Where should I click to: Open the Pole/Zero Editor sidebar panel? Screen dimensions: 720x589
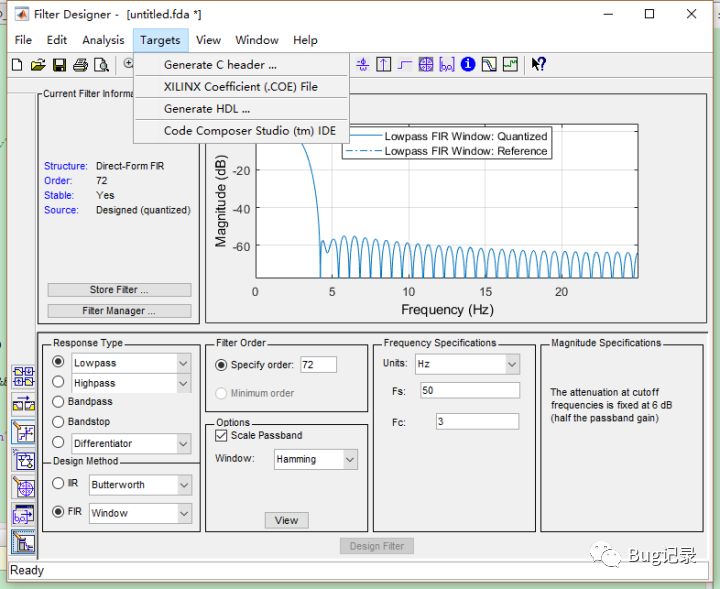(23, 488)
